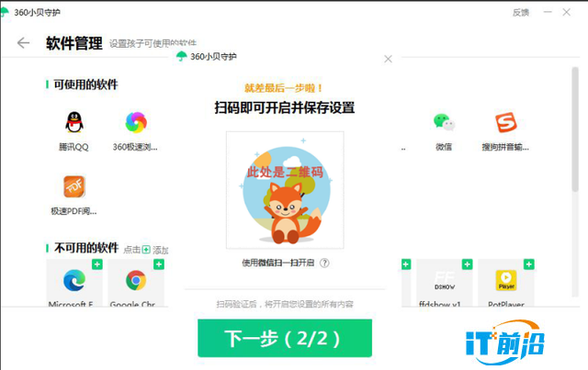The image size is (588, 370).
Task: Open the 反馈 feedback link
Action: click(521, 12)
